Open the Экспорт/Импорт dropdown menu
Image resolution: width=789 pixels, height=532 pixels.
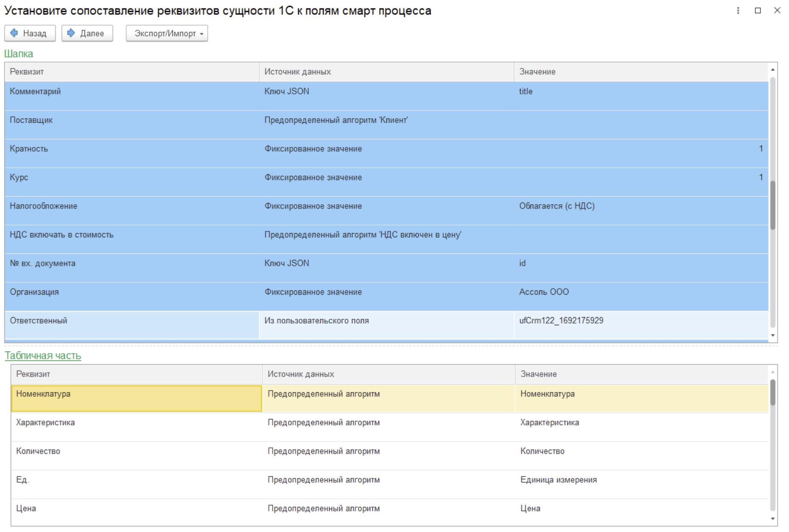[x=167, y=34]
